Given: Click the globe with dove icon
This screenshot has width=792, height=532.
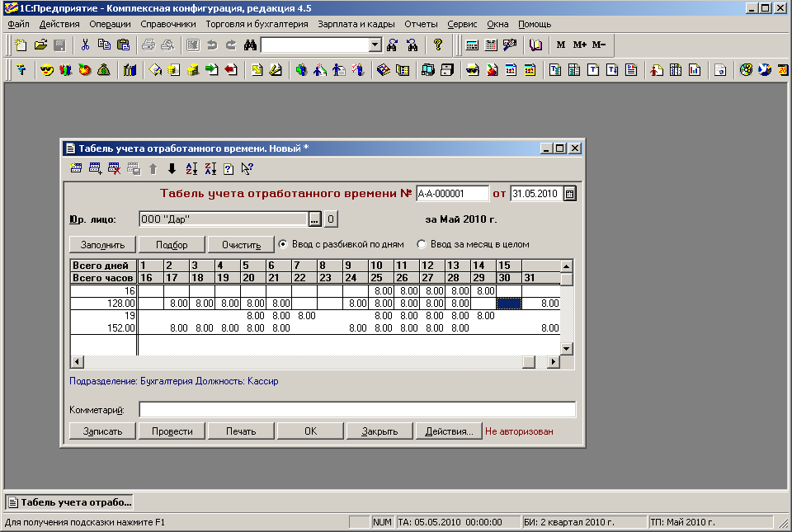Looking at the screenshot, I should point(765,69).
